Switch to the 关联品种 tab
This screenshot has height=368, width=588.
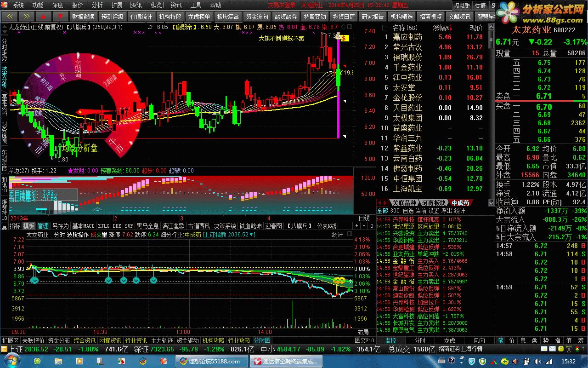404,203
